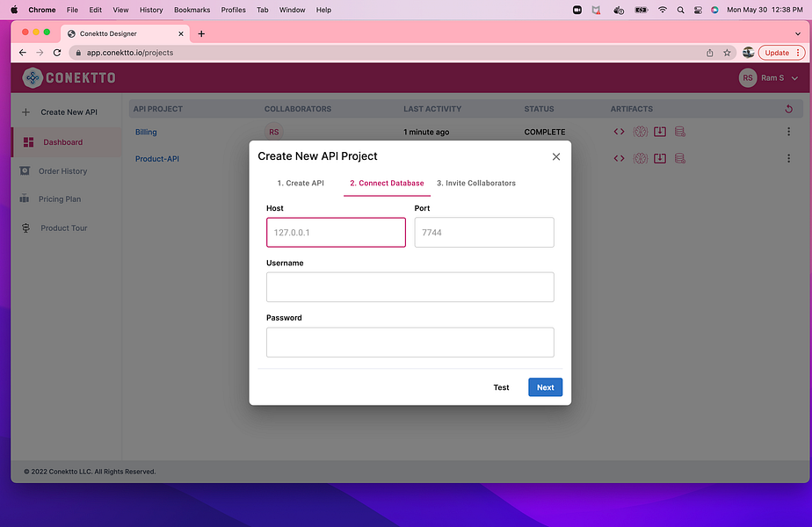Switch to the 3. Invite Collaborators step
Screen dimensions: 812x527
pos(476,183)
